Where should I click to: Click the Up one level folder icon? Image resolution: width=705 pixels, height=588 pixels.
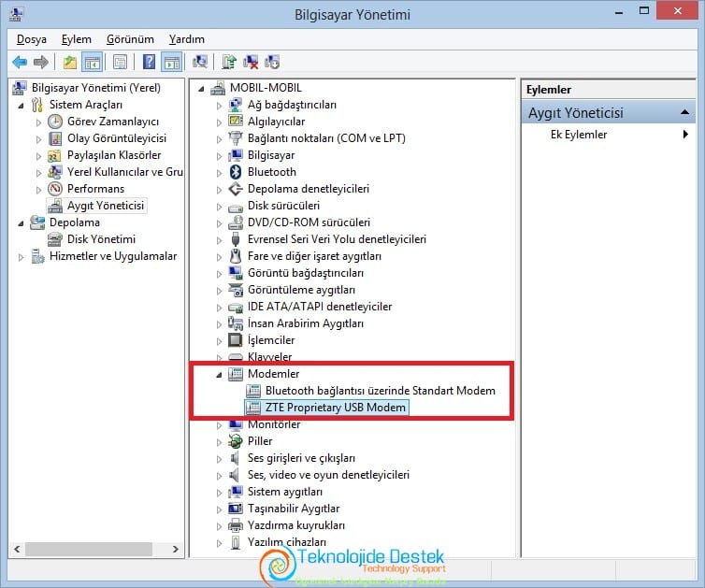70,62
